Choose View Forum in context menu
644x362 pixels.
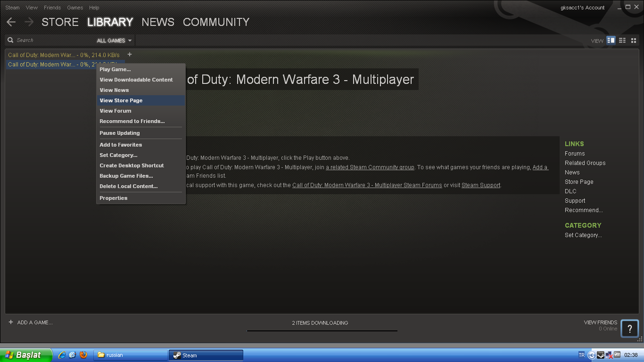pos(140,111)
